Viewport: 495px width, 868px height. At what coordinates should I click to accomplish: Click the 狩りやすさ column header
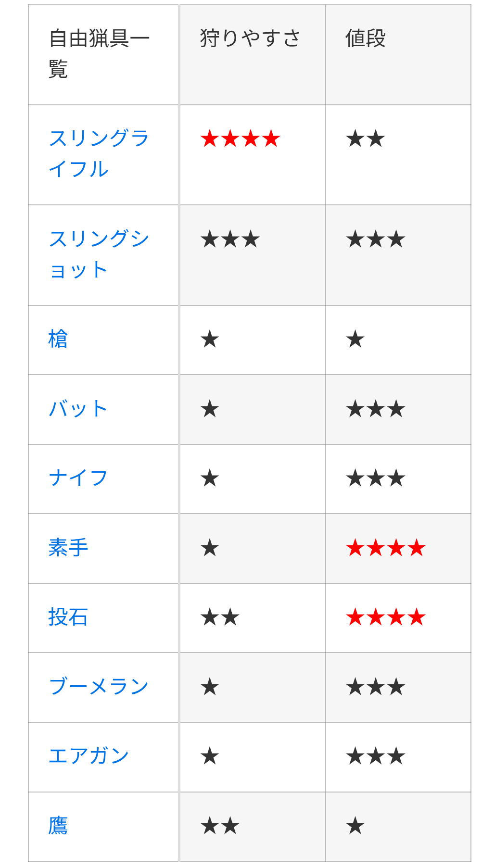(x=250, y=38)
